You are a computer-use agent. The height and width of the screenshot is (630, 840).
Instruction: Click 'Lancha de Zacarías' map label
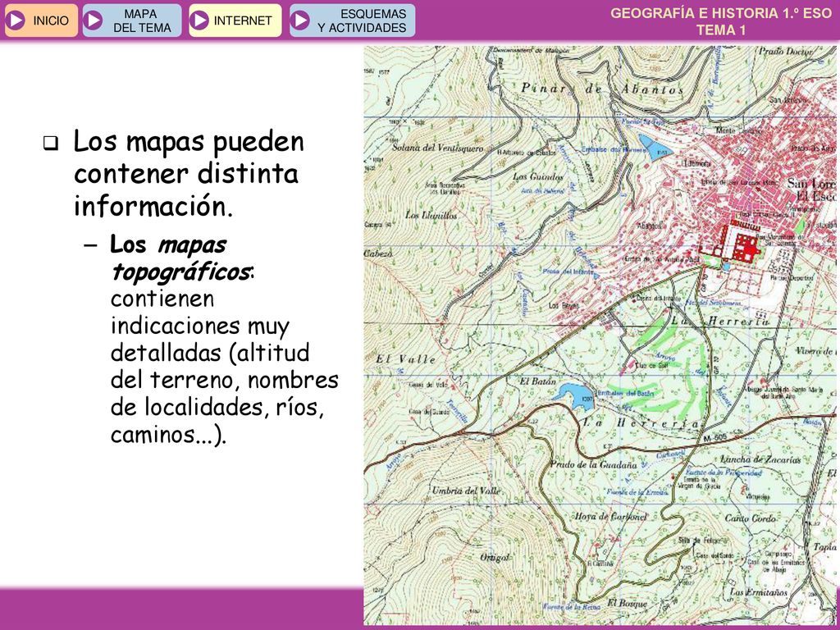760,459
